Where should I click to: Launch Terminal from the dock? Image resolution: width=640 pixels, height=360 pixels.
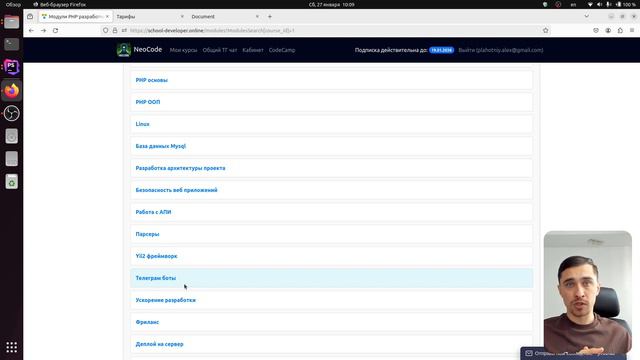coord(11,44)
